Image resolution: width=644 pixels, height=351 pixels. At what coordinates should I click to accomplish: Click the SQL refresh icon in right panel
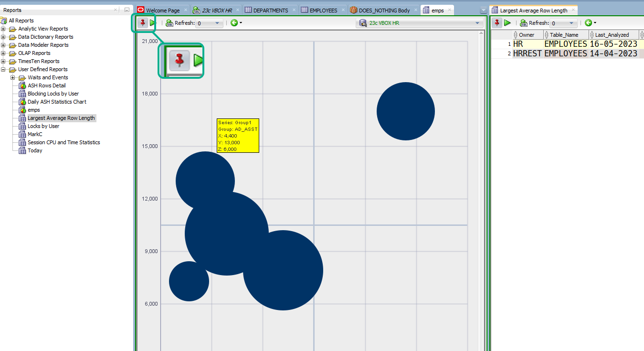pyautogui.click(x=524, y=23)
